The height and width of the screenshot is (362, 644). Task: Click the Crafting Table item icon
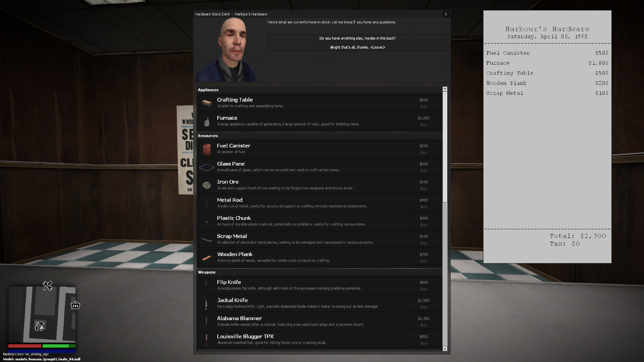coord(207,103)
